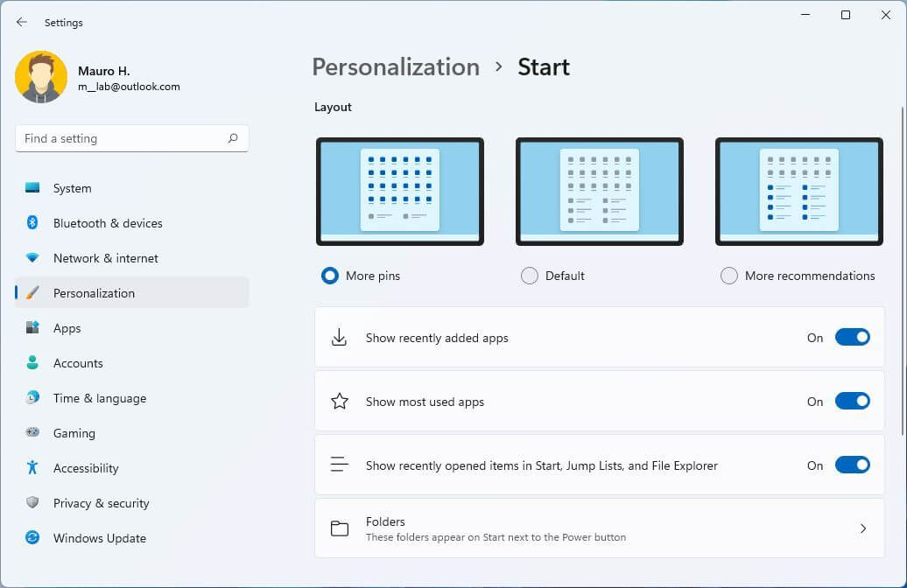
Task: Click the Accounts person icon
Action: click(x=32, y=363)
